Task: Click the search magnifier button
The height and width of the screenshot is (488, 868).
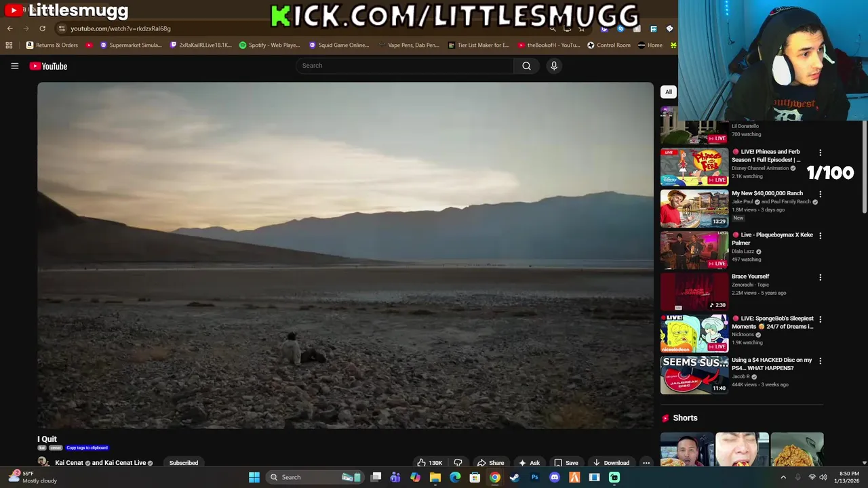Action: click(x=526, y=66)
